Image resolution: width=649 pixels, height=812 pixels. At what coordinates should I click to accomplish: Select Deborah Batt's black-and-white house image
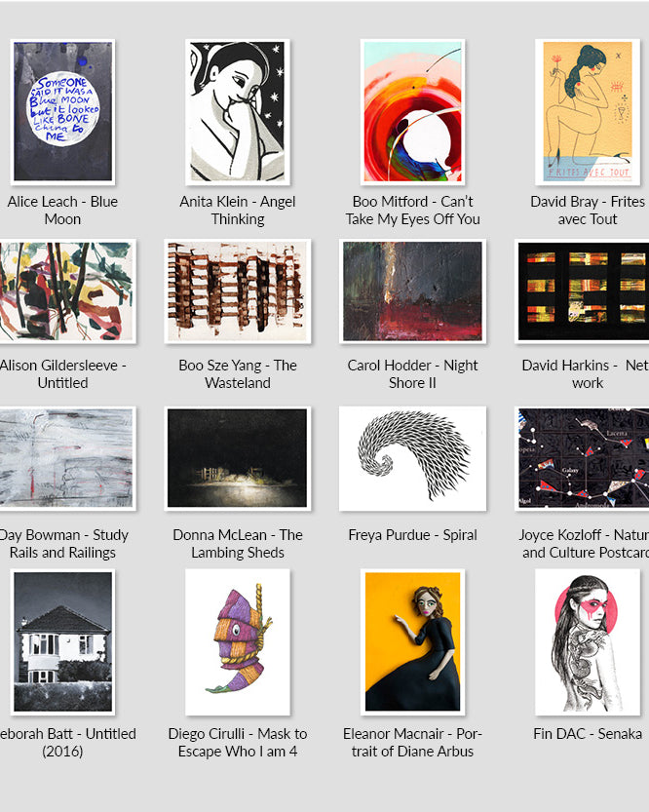[62, 641]
